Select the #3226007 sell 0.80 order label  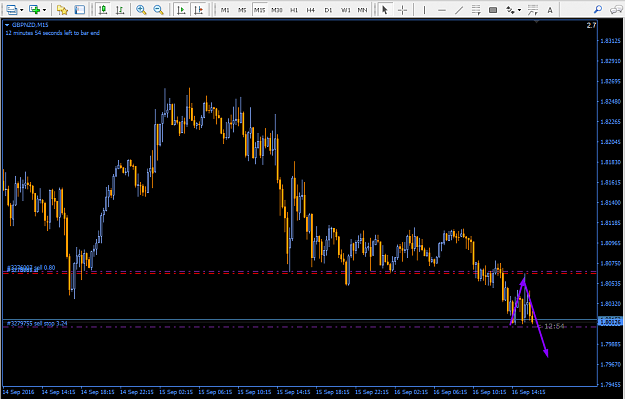[x=31, y=267]
